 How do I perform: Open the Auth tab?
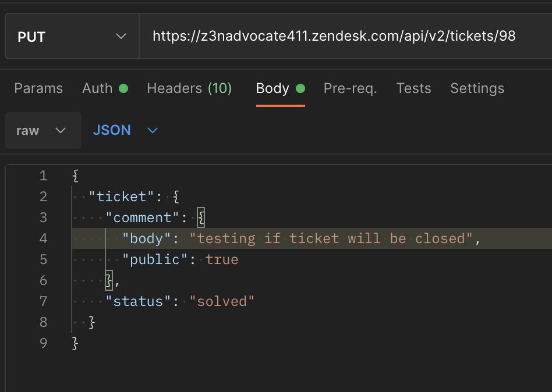point(97,88)
